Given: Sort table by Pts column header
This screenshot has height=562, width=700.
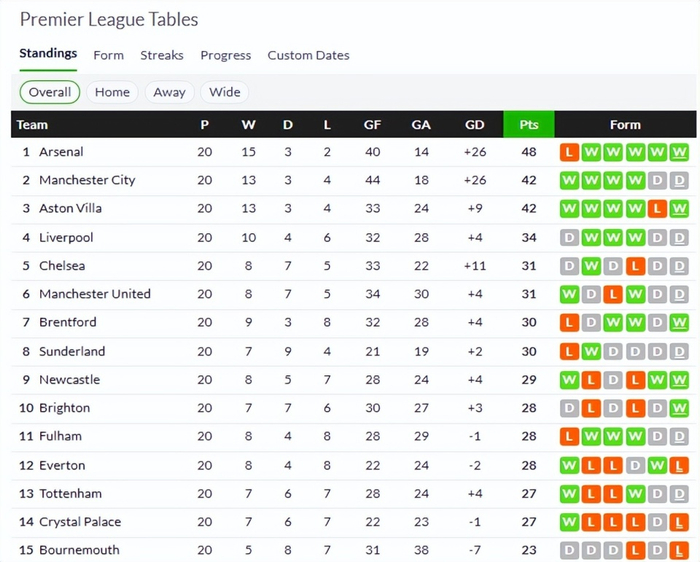Looking at the screenshot, I should [x=529, y=125].
